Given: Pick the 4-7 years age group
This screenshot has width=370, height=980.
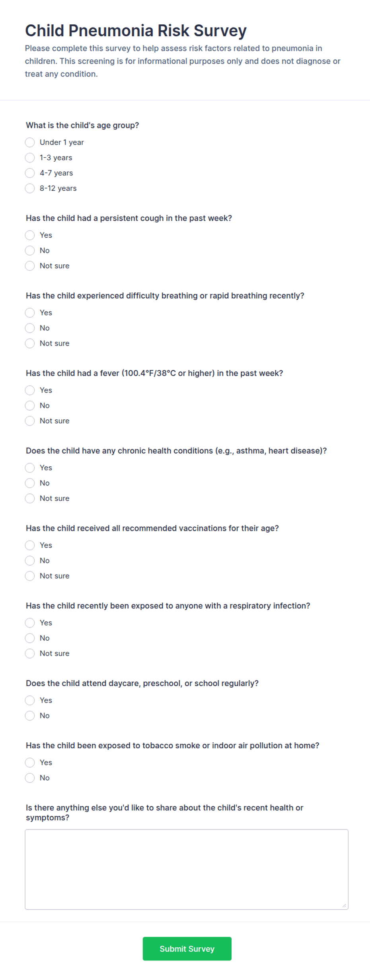Looking at the screenshot, I should 30,173.
